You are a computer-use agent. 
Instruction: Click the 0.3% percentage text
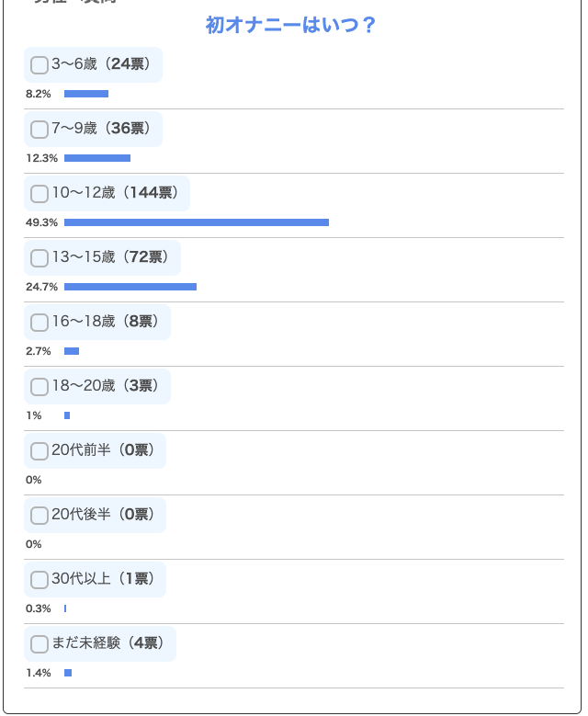[x=39, y=608]
